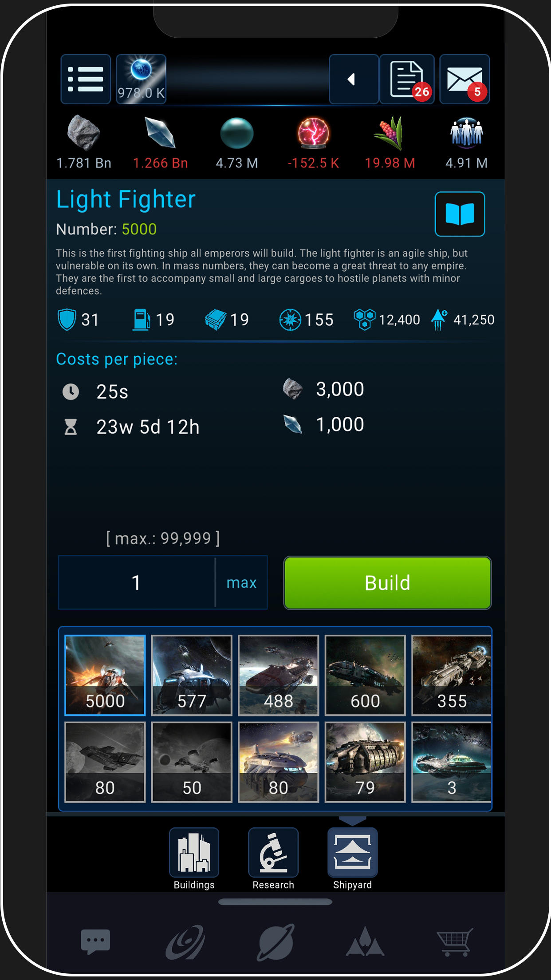Set quantity with the max link
This screenshot has width=551, height=980.
click(x=242, y=582)
